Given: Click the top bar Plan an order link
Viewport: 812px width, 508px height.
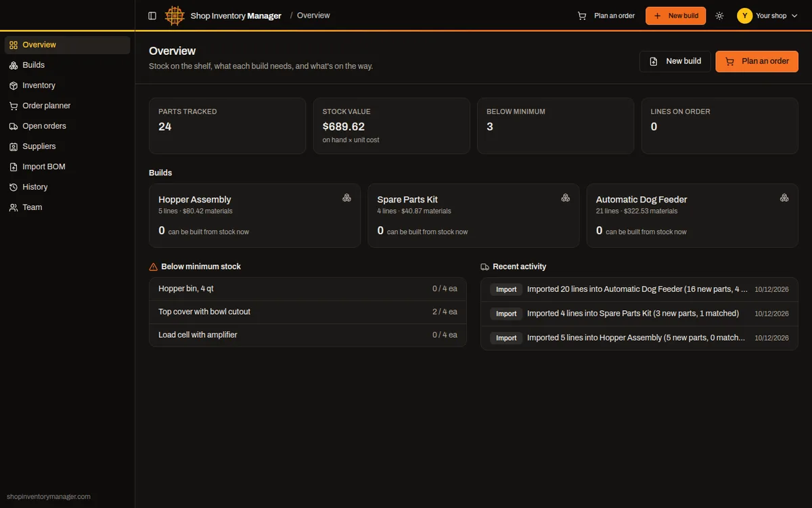Looking at the screenshot, I should 606,16.
